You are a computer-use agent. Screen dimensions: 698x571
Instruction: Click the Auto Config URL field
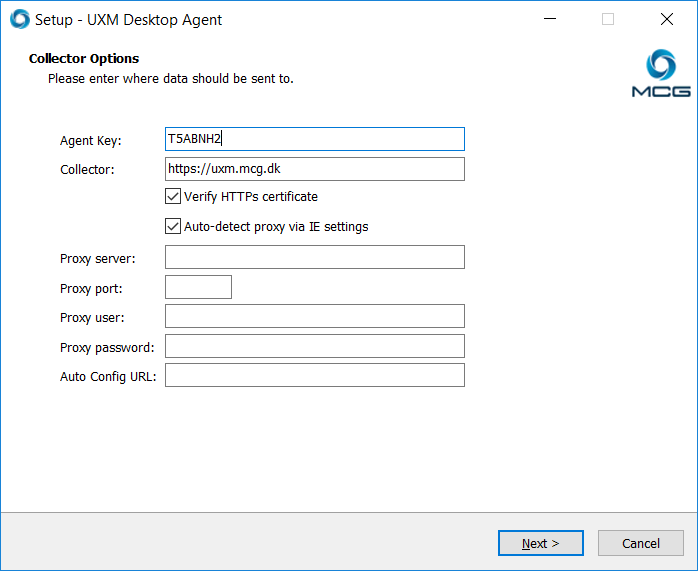click(314, 375)
